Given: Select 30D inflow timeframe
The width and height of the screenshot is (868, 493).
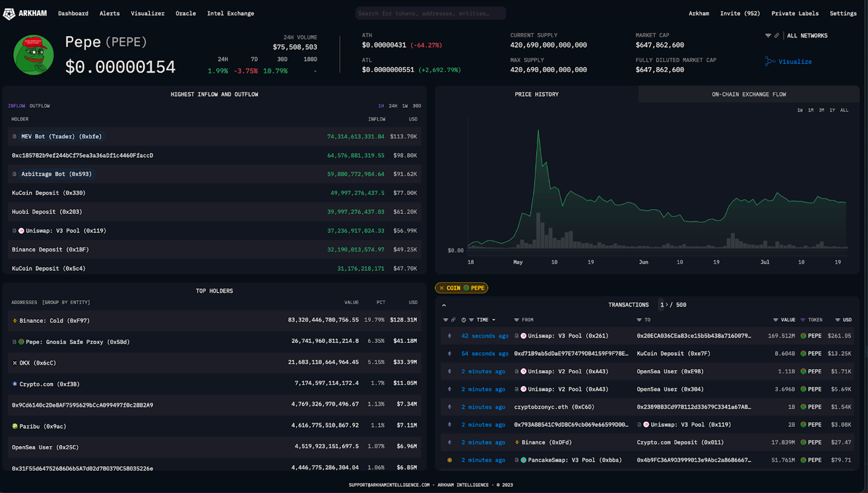Looking at the screenshot, I should 417,106.
